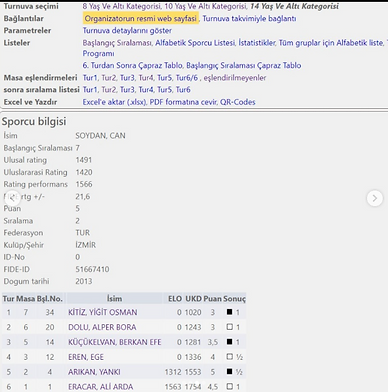Viewport: 388px width, 392px height.
Task: Click Rating performans value 1566
Action: 84,184
